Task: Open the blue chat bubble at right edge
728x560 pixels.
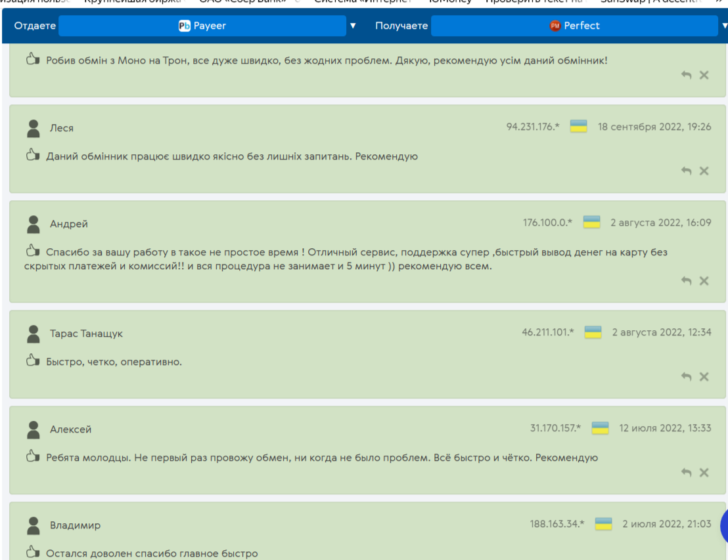Action: pyautogui.click(x=724, y=525)
